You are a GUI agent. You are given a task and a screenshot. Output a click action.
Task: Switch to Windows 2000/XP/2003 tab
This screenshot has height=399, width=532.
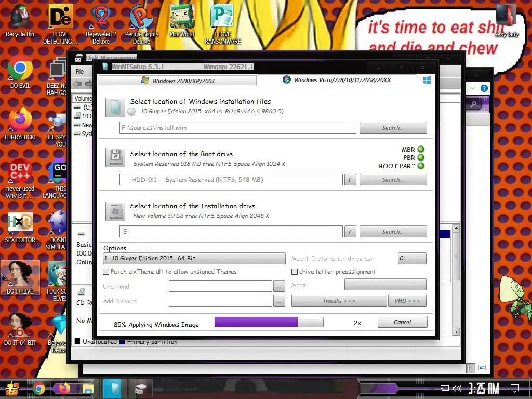[x=177, y=81]
